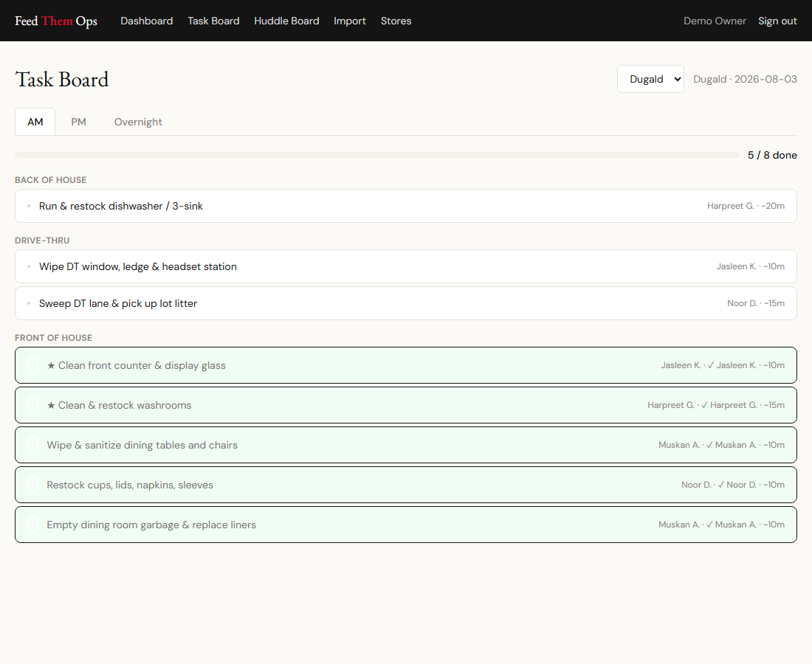
Task: Uncheck the Empty dining room garbage checkmark
Action: [x=32, y=525]
